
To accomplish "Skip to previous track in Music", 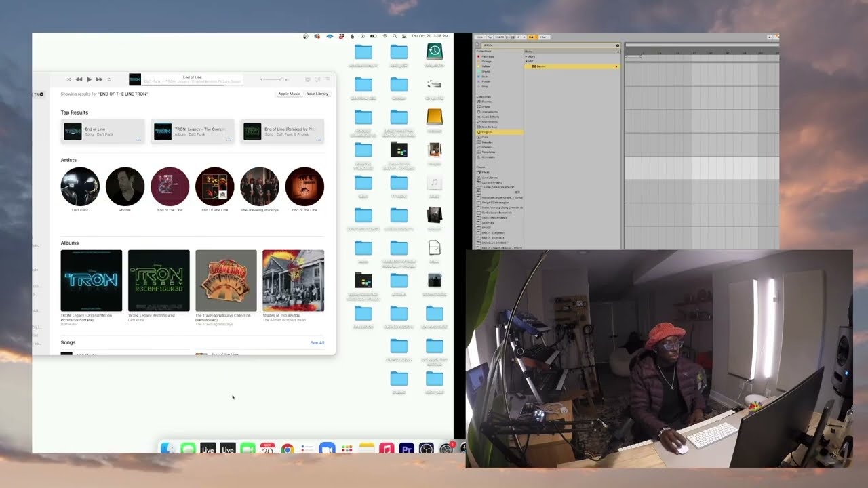I will coord(79,79).
